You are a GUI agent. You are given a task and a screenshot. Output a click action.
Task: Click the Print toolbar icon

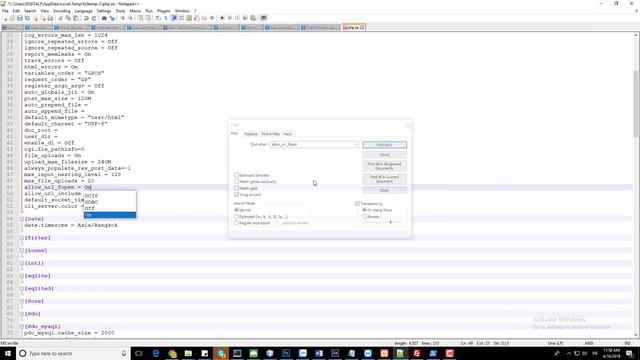click(50, 18)
